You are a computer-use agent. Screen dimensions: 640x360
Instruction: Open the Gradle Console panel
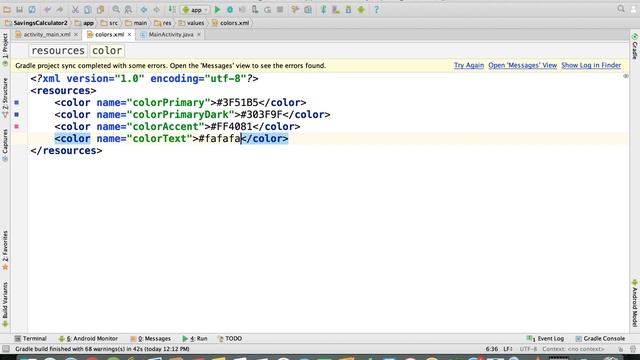coord(600,338)
